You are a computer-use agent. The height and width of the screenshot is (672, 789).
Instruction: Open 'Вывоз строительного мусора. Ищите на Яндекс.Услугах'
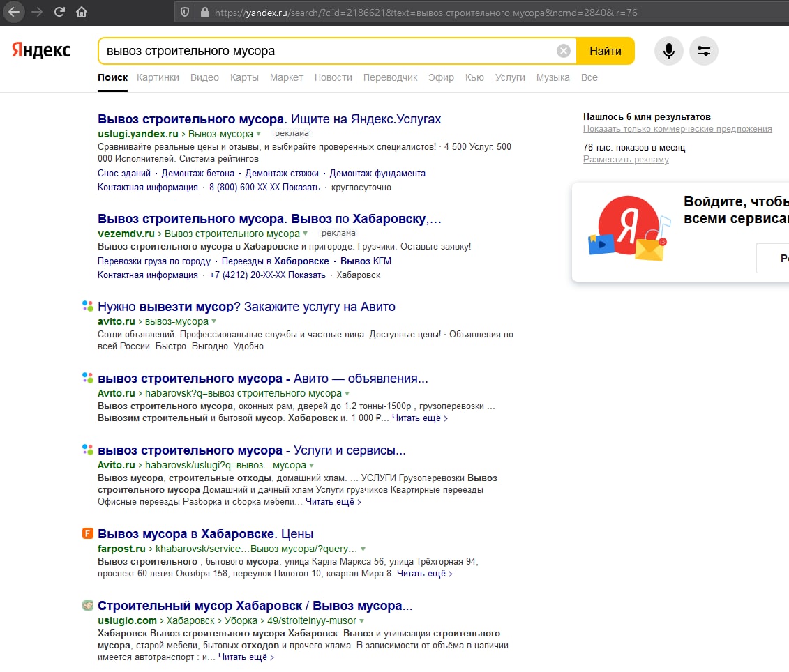point(269,119)
